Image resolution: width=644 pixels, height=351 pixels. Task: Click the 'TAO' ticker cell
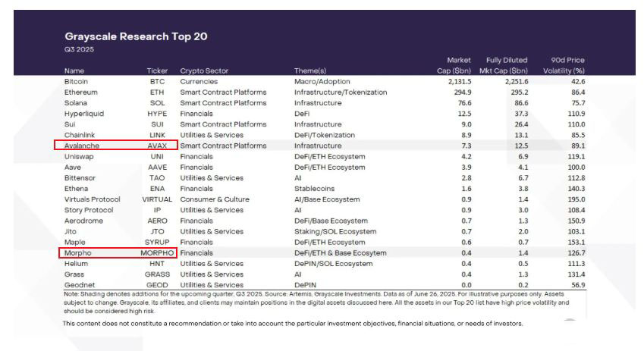click(x=157, y=177)
